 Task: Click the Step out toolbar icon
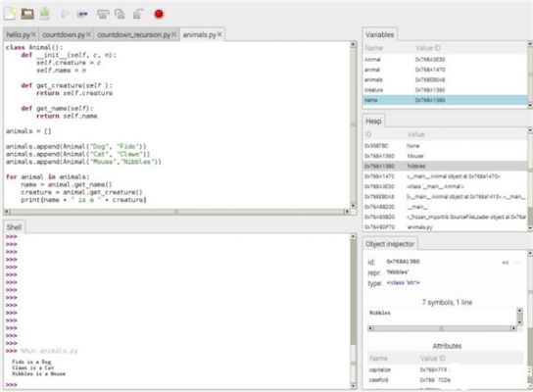(x=138, y=14)
